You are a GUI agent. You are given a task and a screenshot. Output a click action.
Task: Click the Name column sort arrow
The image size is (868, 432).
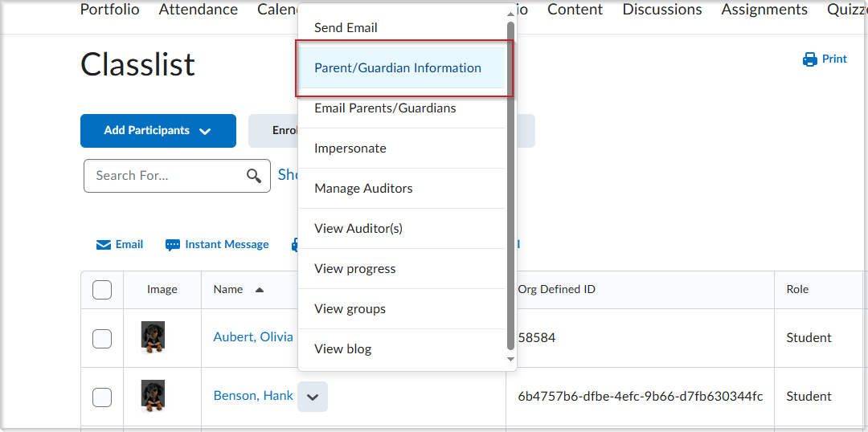[260, 290]
